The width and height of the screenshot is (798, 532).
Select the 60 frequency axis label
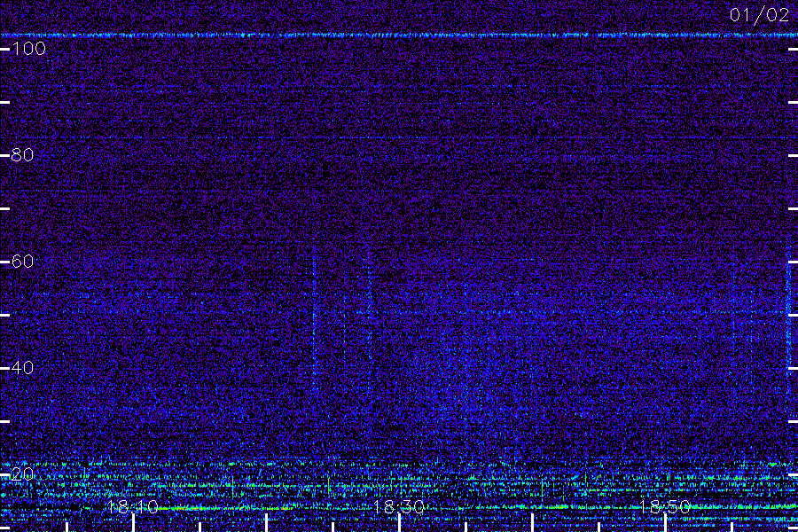[22, 262]
